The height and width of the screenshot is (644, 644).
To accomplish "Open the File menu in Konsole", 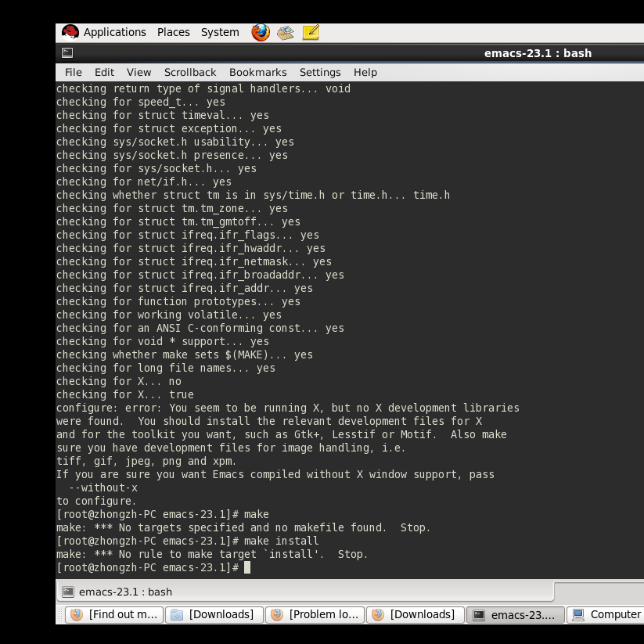I will [x=74, y=72].
